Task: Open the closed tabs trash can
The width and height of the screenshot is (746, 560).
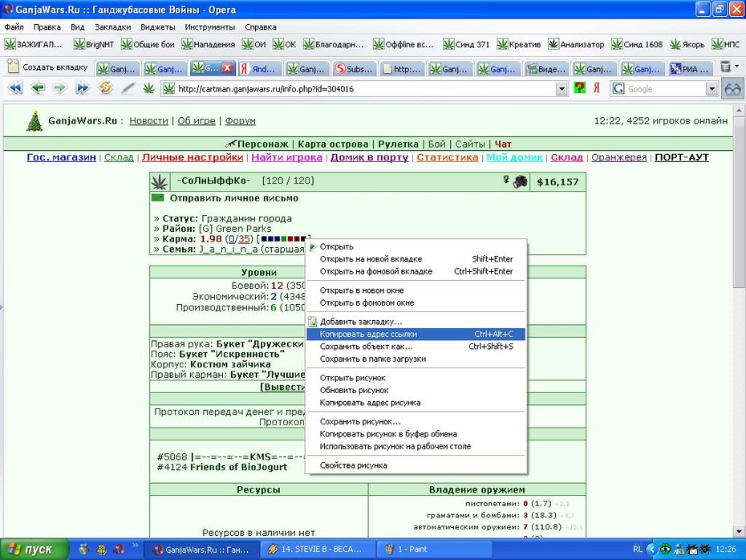Action: [x=725, y=67]
